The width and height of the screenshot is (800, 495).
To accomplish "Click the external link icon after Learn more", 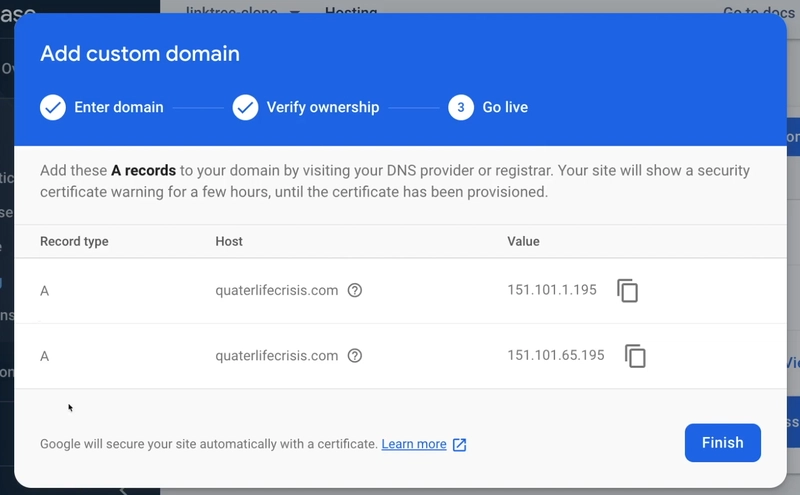I will [459, 444].
